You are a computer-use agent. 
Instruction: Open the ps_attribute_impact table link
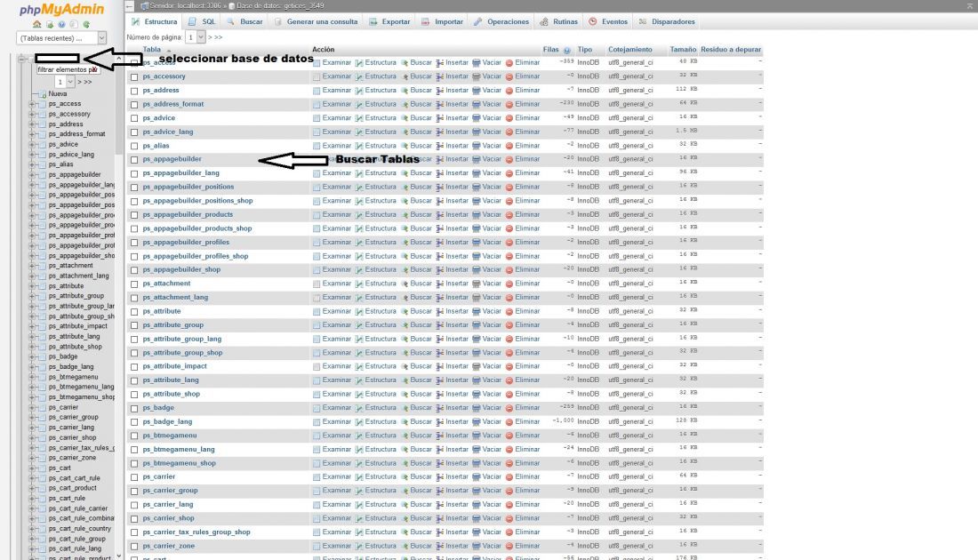tap(174, 366)
